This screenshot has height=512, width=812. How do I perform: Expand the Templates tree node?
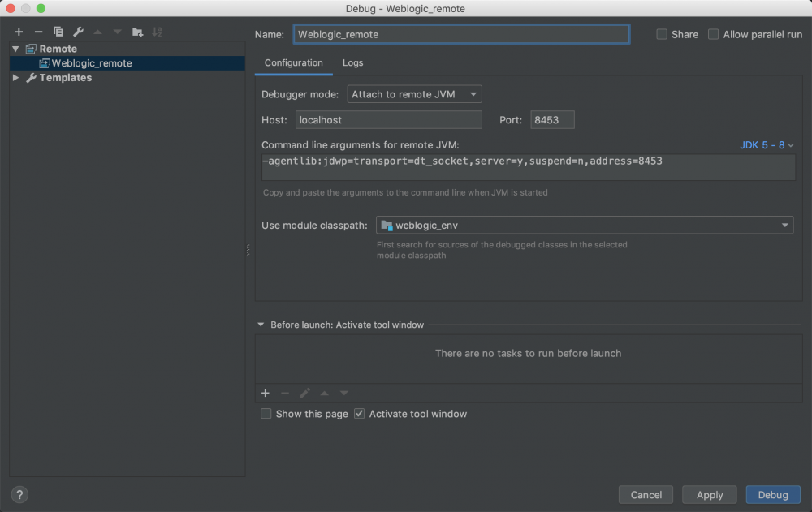(x=15, y=78)
